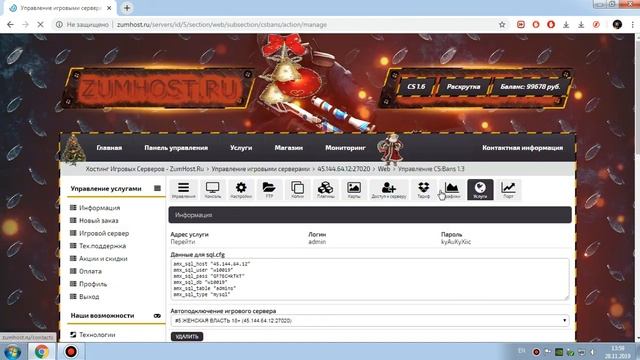Open Контактная информация in the navigation bar

(x=522, y=148)
